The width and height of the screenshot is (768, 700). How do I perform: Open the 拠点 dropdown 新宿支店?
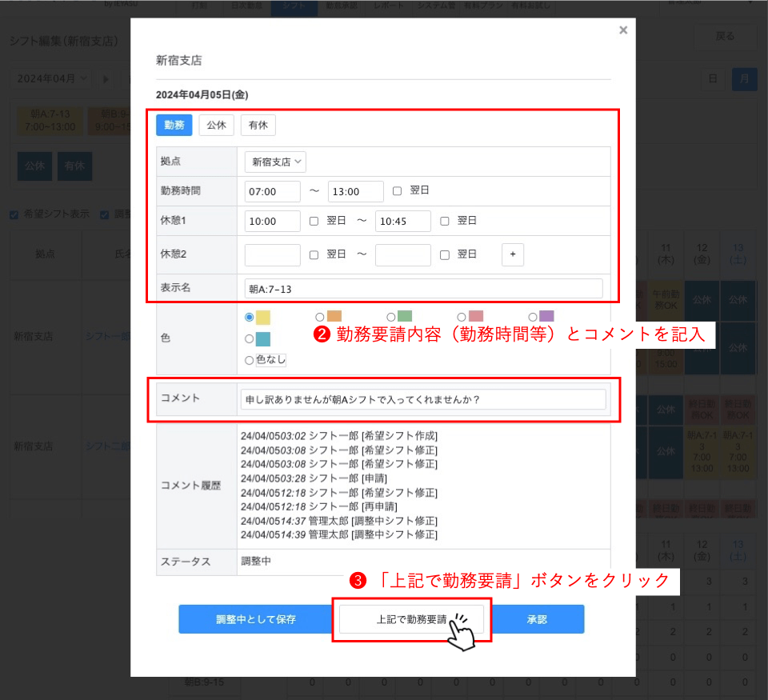275,162
